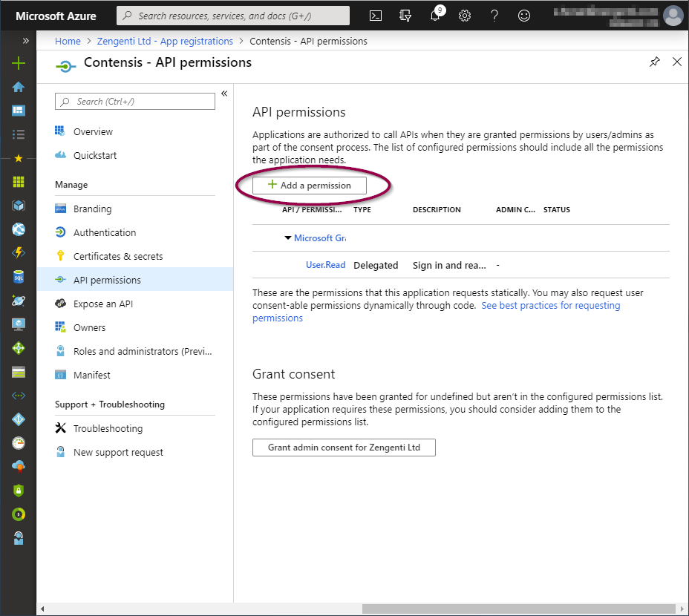Open portal settings gear icon
The image size is (689, 616).
tap(465, 16)
